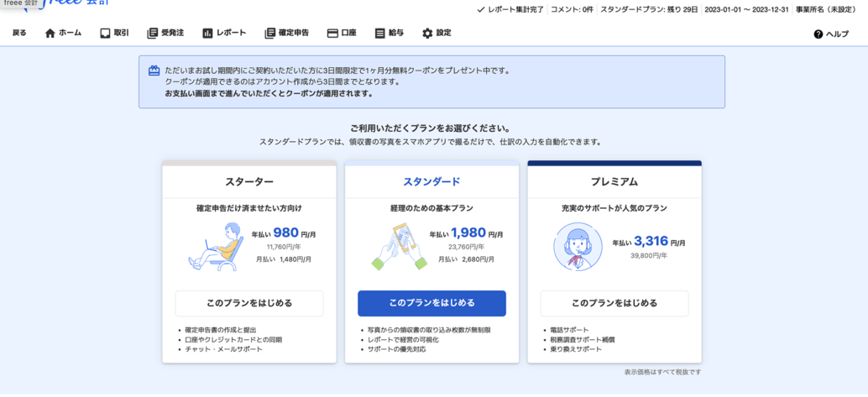Click the 確定申告 document icon
This screenshot has width=868, height=397.
pyautogui.click(x=269, y=34)
